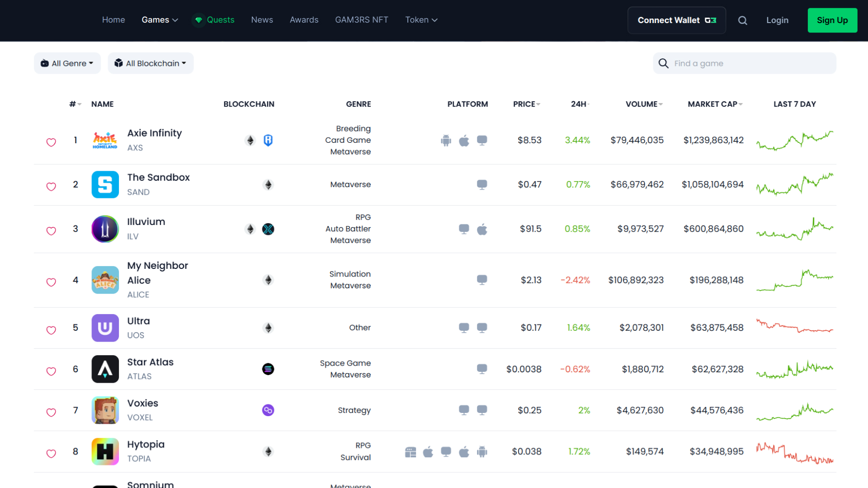The image size is (868, 488).
Task: Click Axie Infinity Apple platform icon
Action: pyautogui.click(x=464, y=141)
